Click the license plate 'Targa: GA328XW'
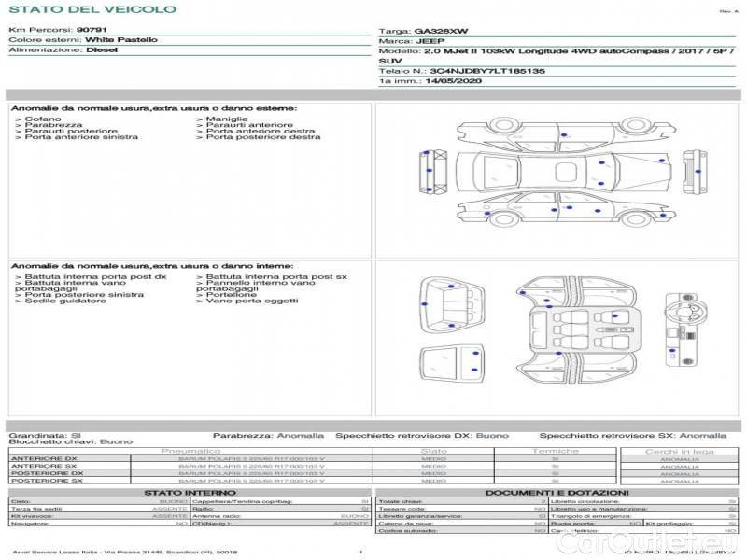Viewport: 747px width, 560px height. pos(423,31)
